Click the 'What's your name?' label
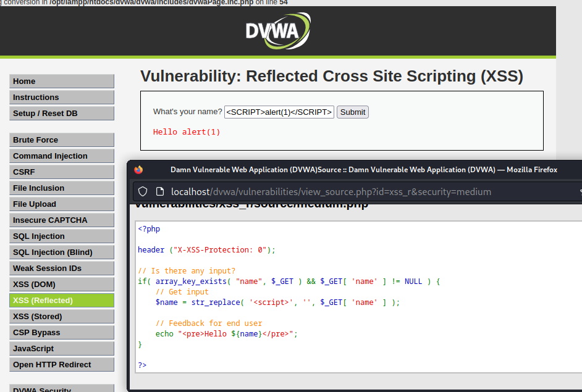Screen dimensions: 582x392 [187, 112]
